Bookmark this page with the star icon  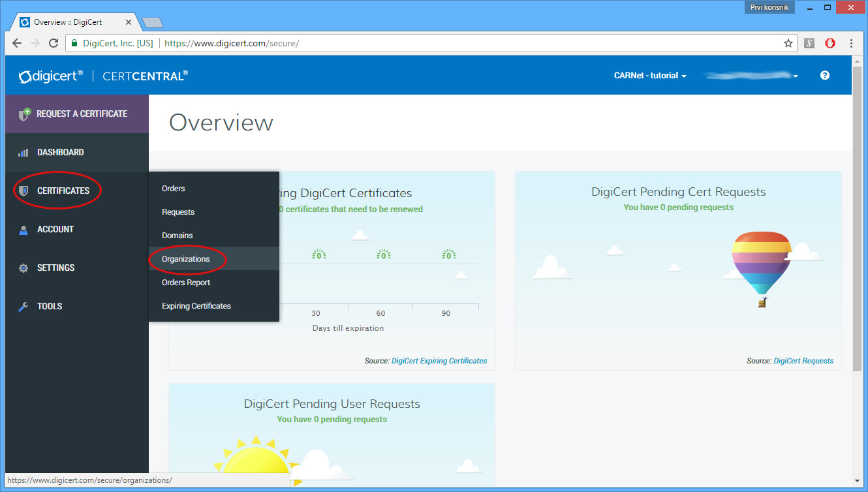(788, 43)
